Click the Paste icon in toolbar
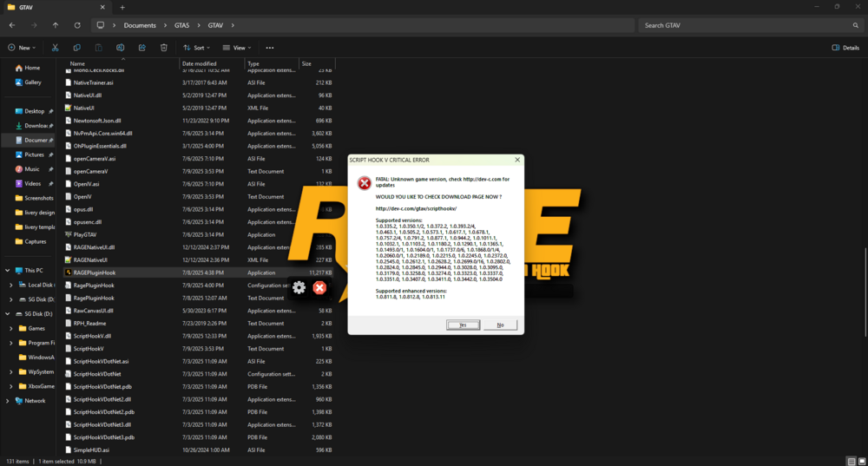 (99, 48)
